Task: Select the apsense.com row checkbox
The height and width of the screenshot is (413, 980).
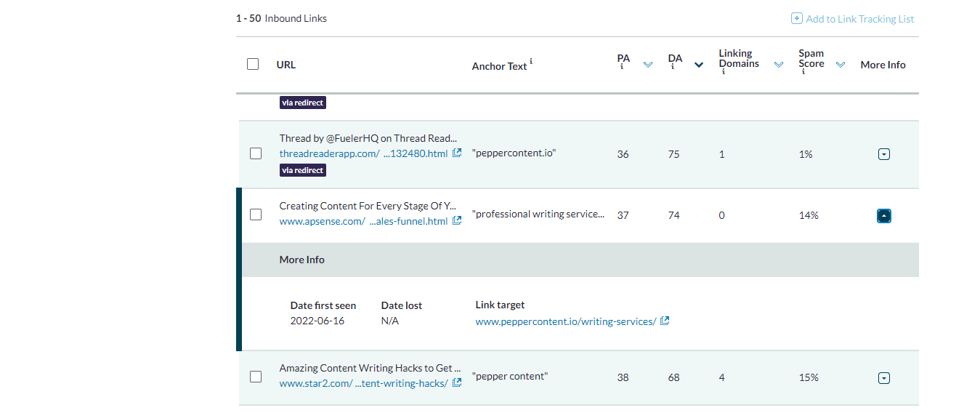Action: coord(256,214)
